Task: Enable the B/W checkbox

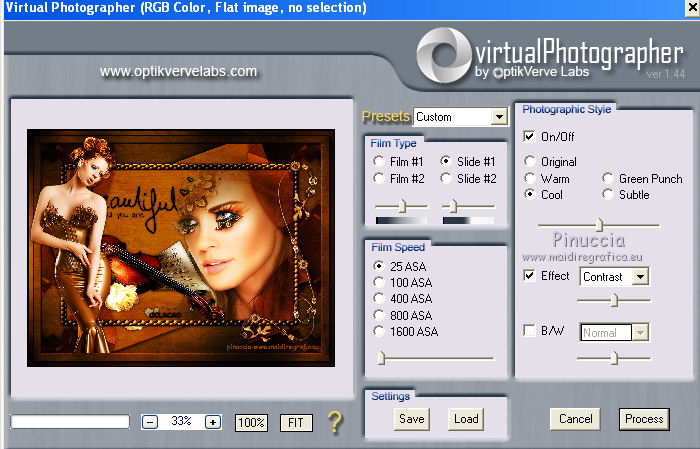Action: tap(529, 331)
